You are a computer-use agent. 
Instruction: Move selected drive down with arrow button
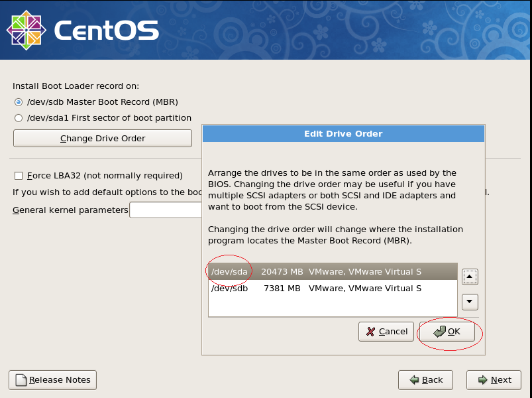click(470, 302)
